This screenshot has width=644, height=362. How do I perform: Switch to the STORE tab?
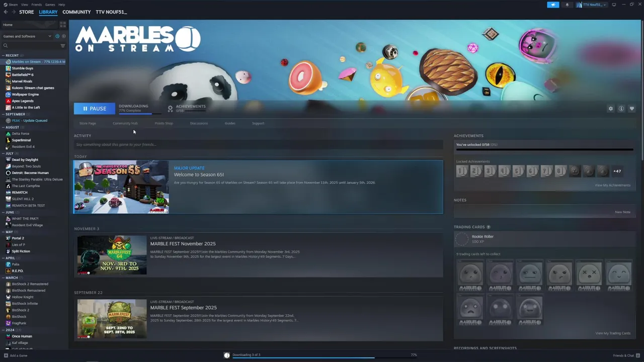pyautogui.click(x=27, y=12)
